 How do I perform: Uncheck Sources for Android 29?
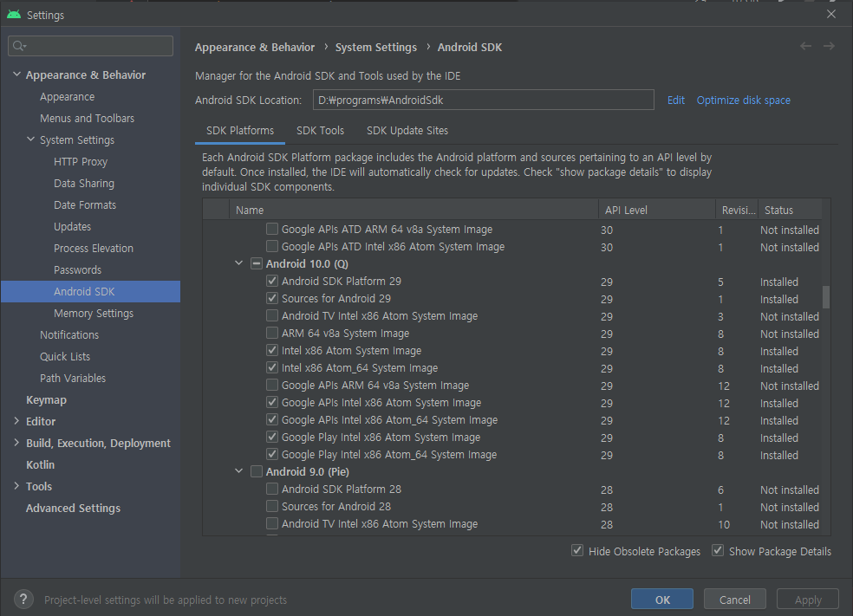click(272, 299)
